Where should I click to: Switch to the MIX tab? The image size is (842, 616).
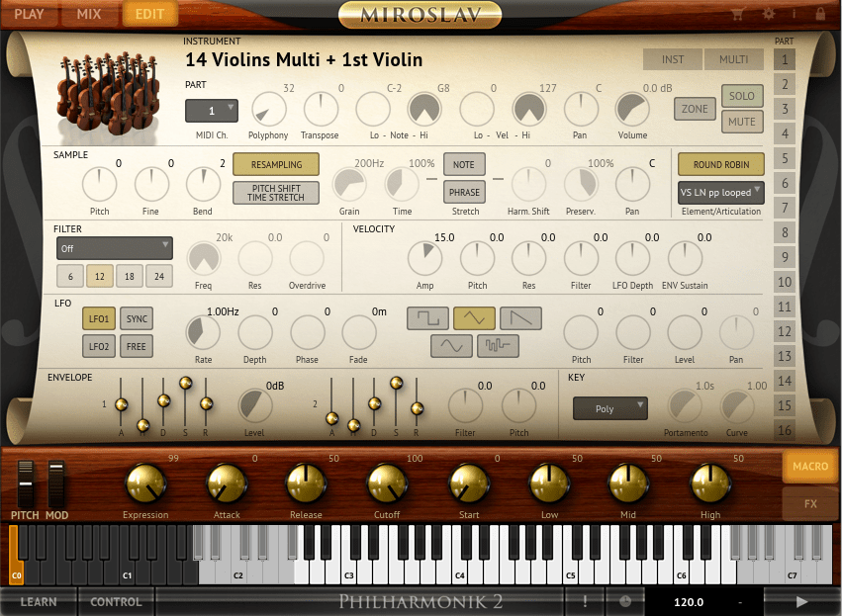tap(88, 14)
